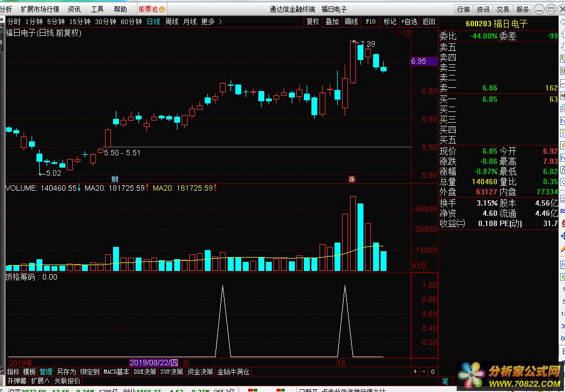Select the DDE决策 indicator
Screen dimensions: 565x392
click(x=145, y=372)
